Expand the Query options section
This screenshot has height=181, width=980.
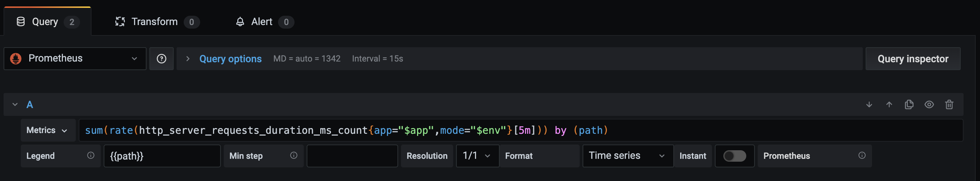(x=230, y=59)
